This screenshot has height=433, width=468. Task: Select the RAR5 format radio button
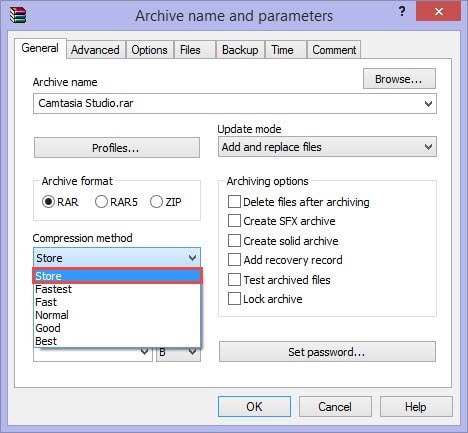click(101, 202)
